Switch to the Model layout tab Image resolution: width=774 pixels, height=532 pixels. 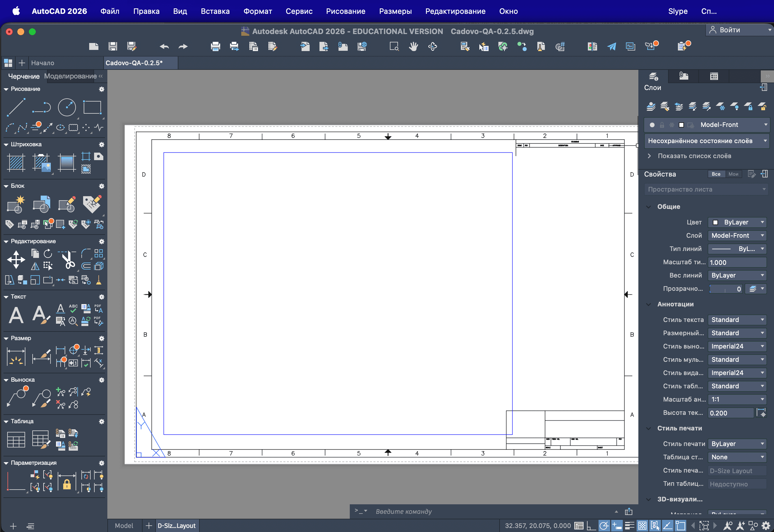[x=124, y=526]
